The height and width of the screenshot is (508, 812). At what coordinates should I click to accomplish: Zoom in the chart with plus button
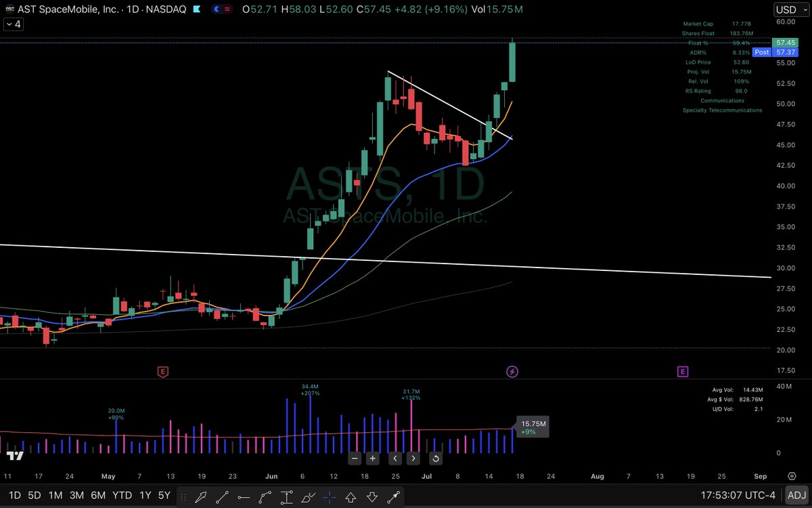tap(372, 459)
